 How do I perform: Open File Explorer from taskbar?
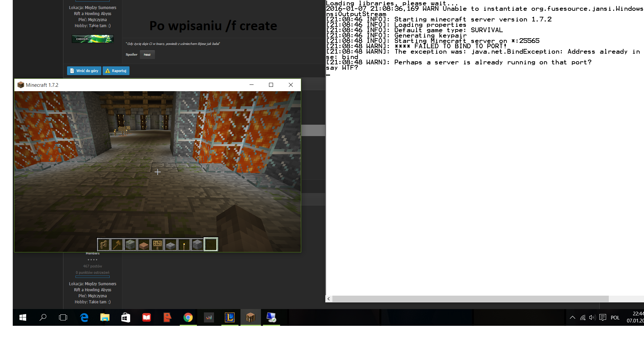pos(105,317)
